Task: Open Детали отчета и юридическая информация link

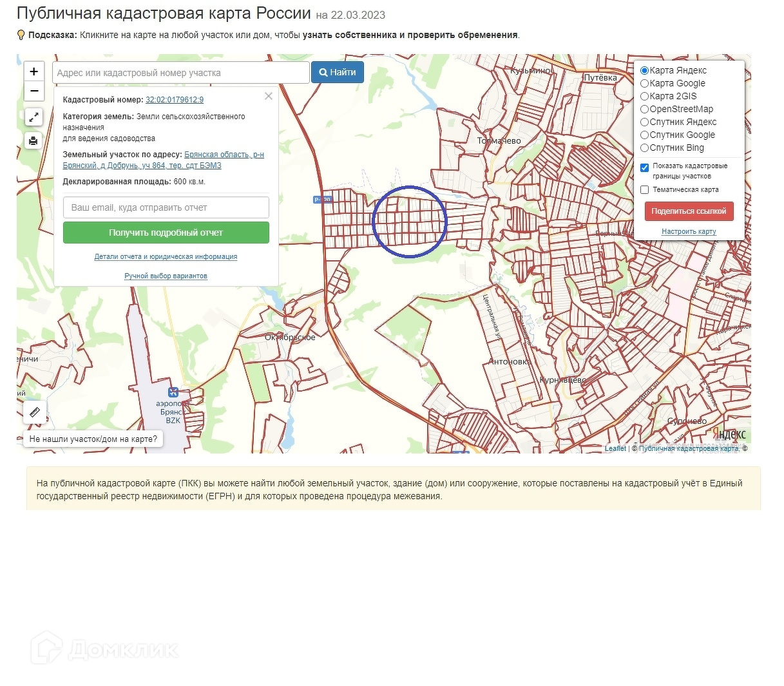Action: [166, 256]
